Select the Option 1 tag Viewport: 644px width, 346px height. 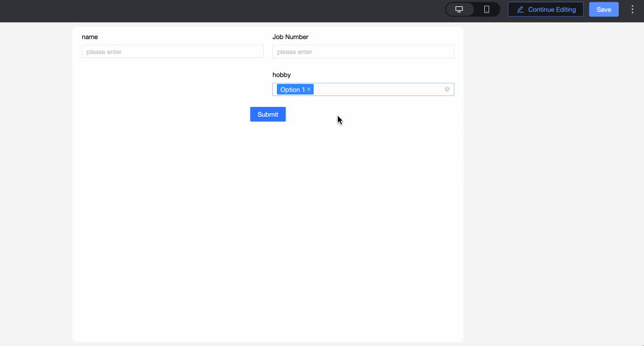pyautogui.click(x=295, y=90)
